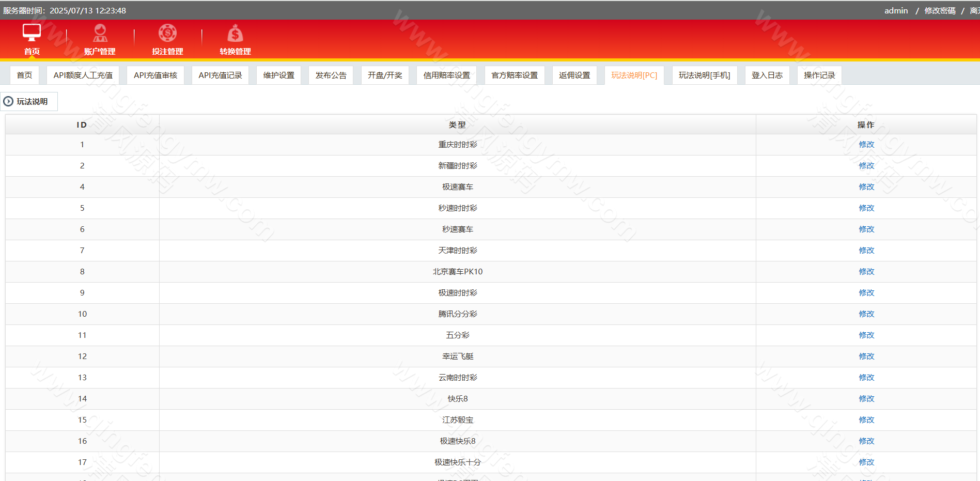Edit the 北京赛车PK10 row
Viewport: 980px width, 481px height.
click(x=866, y=272)
